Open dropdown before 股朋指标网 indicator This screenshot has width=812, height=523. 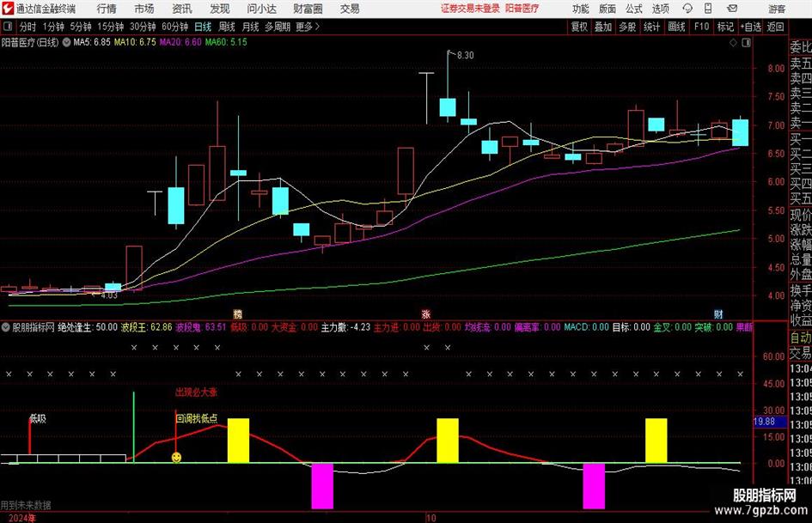pos(6,327)
